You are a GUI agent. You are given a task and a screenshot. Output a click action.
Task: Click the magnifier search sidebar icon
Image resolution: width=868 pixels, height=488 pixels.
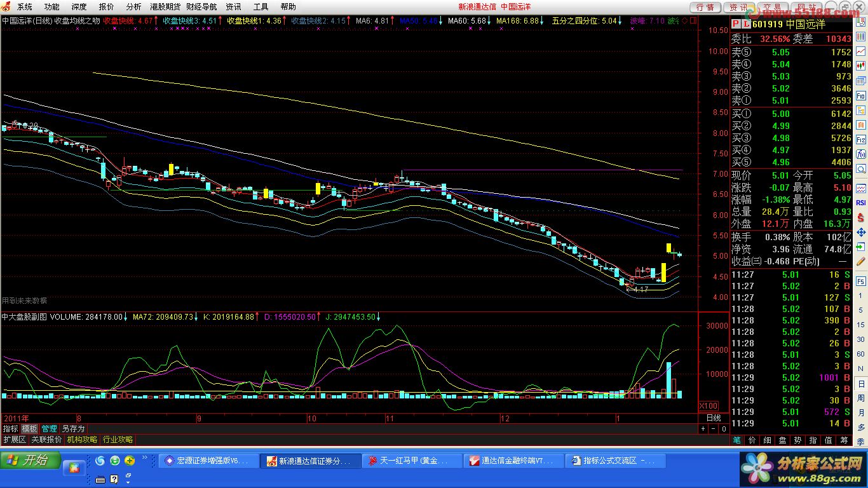[860, 169]
